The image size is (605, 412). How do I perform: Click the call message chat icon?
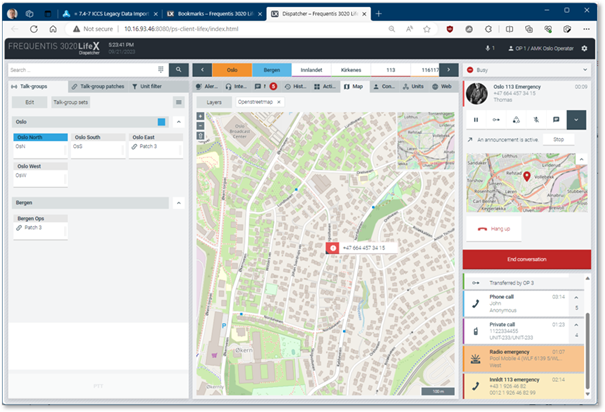click(556, 120)
